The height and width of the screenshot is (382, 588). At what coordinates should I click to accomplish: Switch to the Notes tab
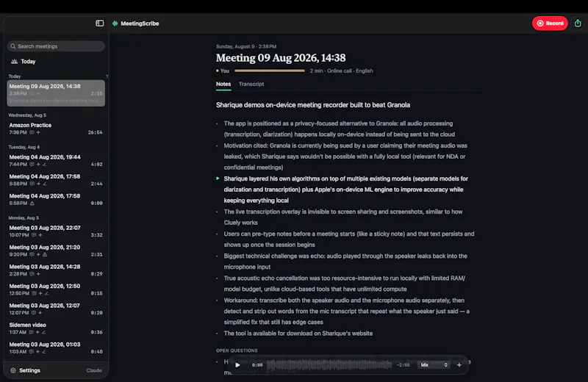point(223,84)
